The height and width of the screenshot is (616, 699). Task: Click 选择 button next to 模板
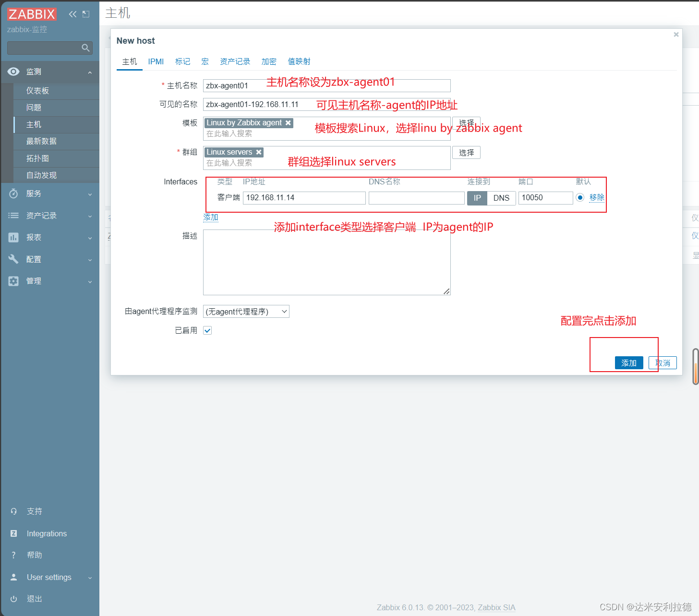466,123
